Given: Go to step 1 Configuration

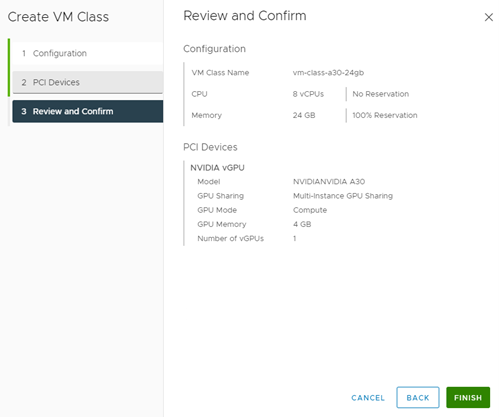Looking at the screenshot, I should 88,53.
